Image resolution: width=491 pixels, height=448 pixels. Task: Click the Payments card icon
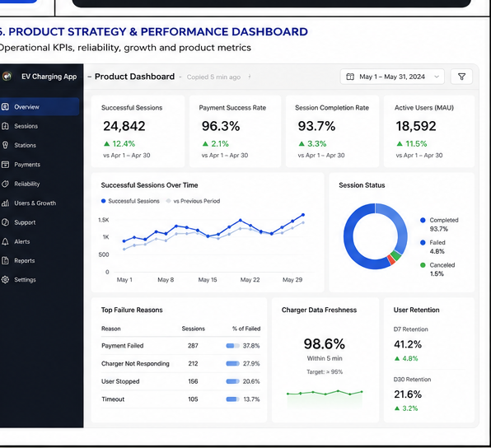pos(5,165)
